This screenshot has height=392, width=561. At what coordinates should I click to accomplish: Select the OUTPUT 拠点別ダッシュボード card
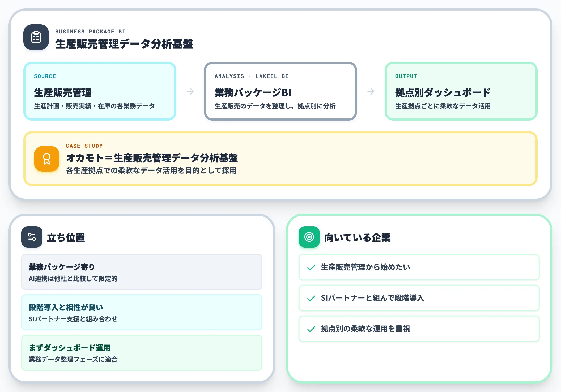tap(461, 91)
